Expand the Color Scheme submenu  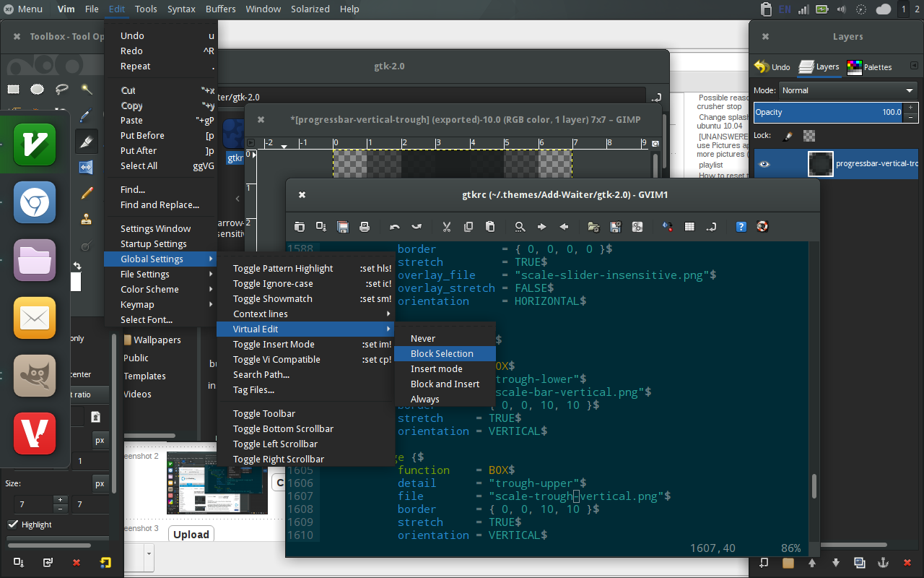[160, 289]
